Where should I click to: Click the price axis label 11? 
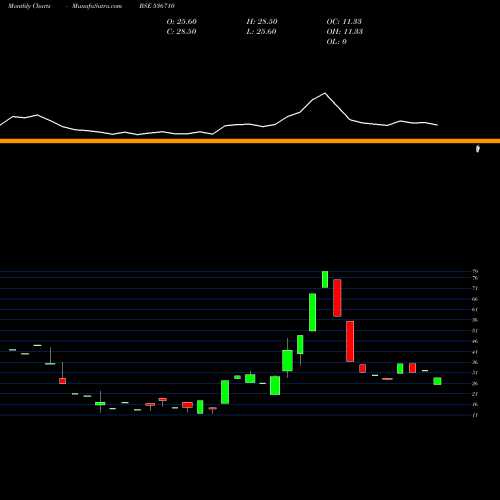pyautogui.click(x=475, y=415)
